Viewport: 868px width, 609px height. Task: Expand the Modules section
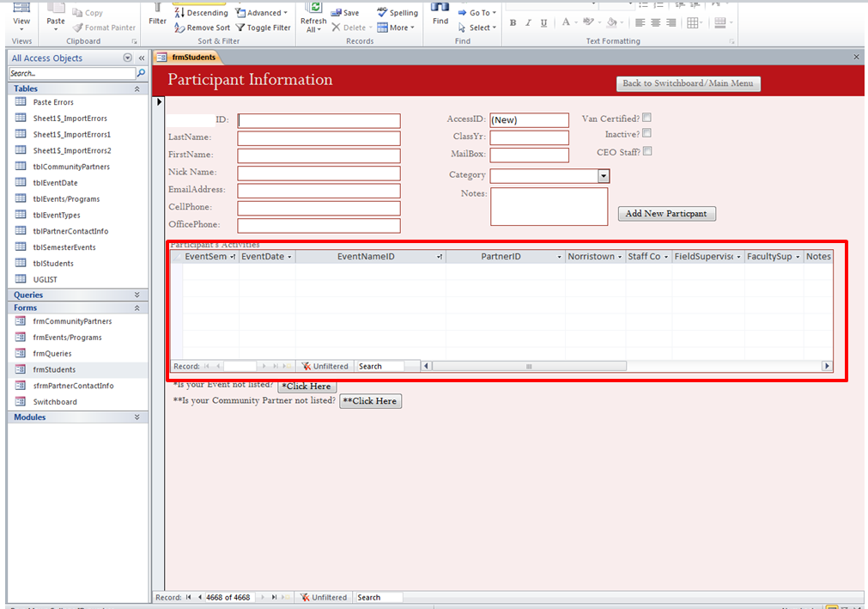(x=137, y=417)
